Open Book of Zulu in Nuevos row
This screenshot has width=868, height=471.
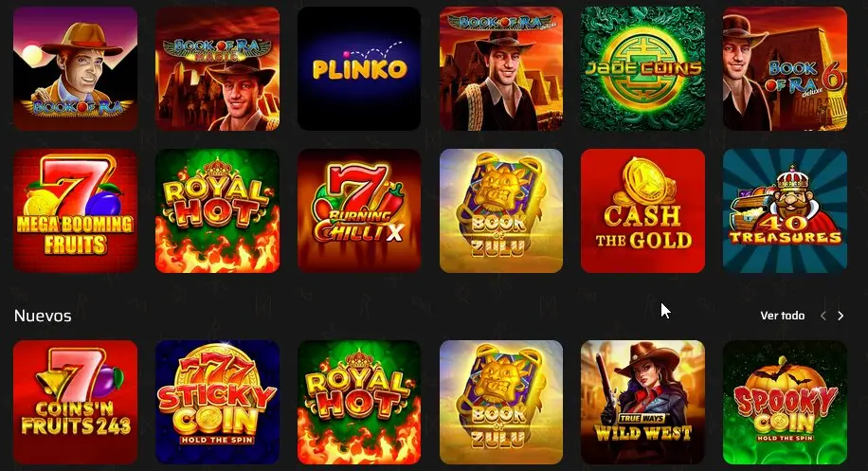pos(501,403)
